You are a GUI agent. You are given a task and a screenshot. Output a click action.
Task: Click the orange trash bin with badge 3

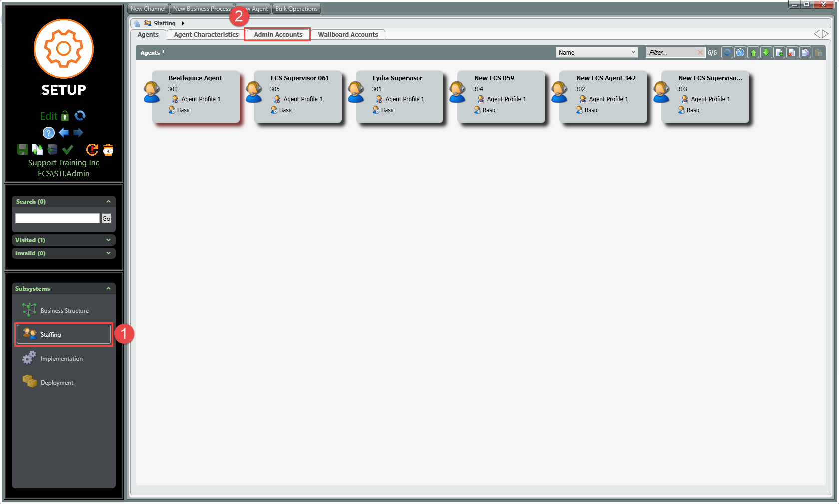click(x=108, y=150)
